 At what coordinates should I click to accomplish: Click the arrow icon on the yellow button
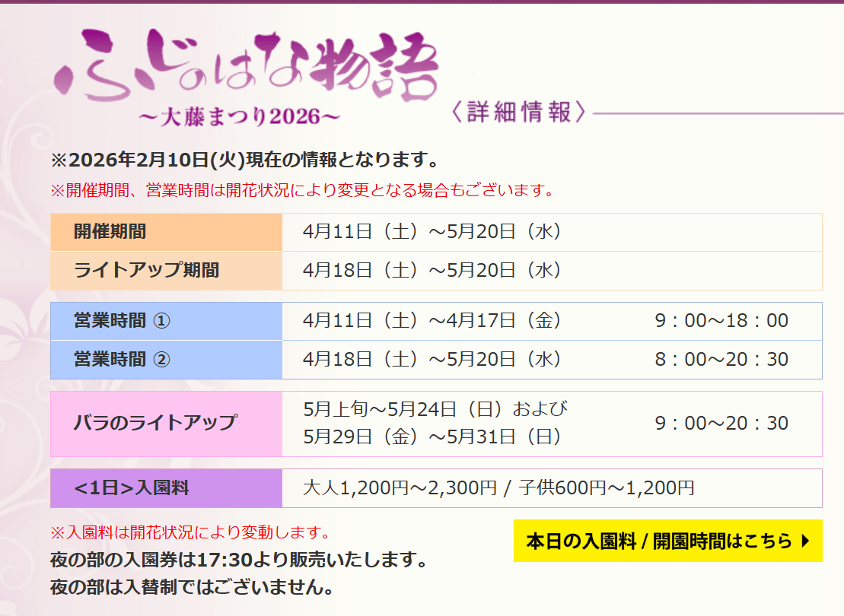[806, 541]
